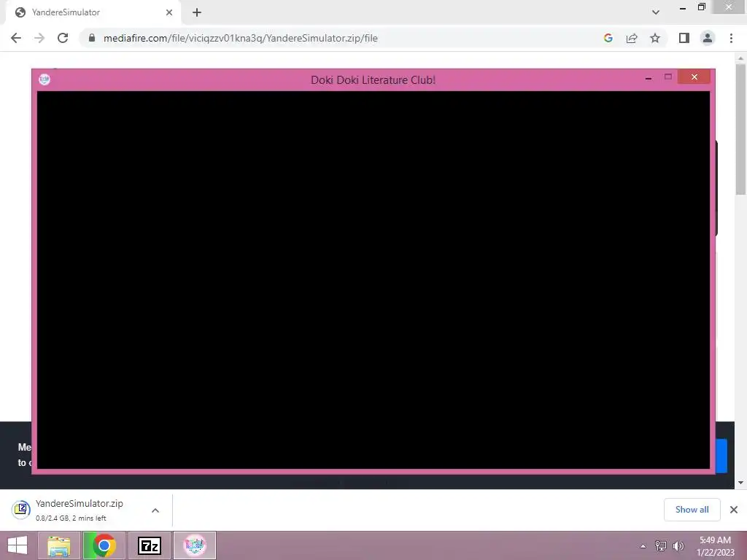747x560 pixels.
Task: Select Doki Doki Literature Club taskbar button
Action: 194,545
